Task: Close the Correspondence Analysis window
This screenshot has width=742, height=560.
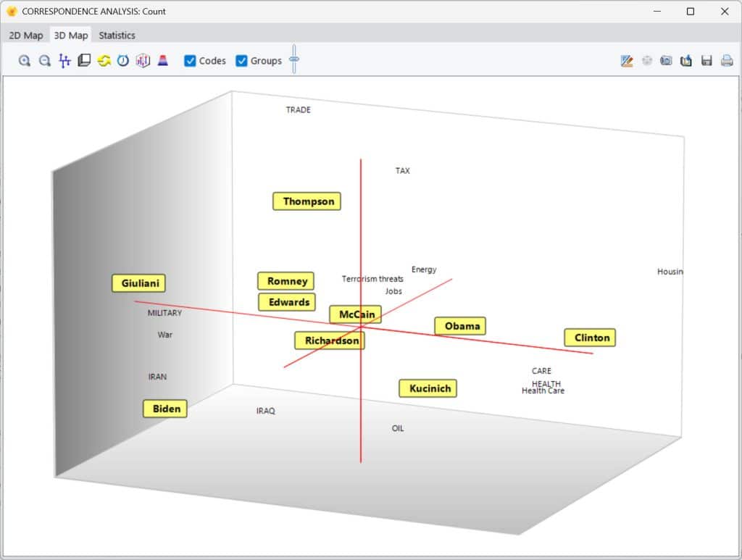Action: click(725, 12)
